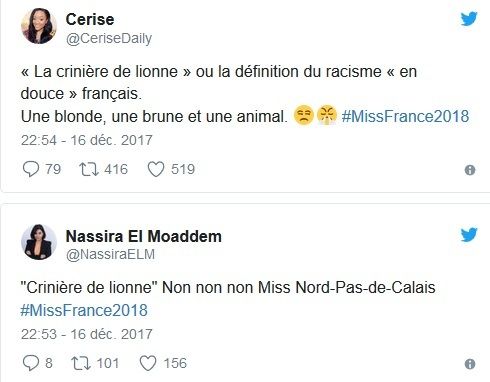Image resolution: width=490 pixels, height=382 pixels.
Task: Open Cerise's profile picture
Action: (39, 26)
